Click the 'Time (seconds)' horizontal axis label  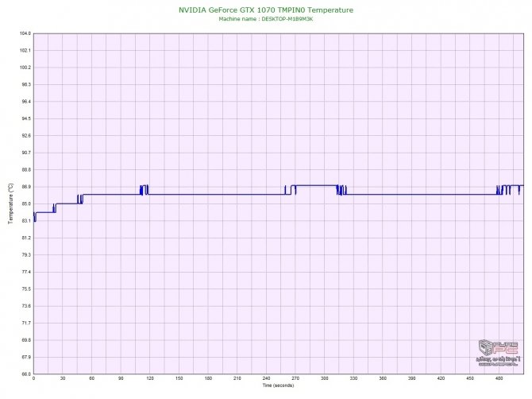coord(278,385)
